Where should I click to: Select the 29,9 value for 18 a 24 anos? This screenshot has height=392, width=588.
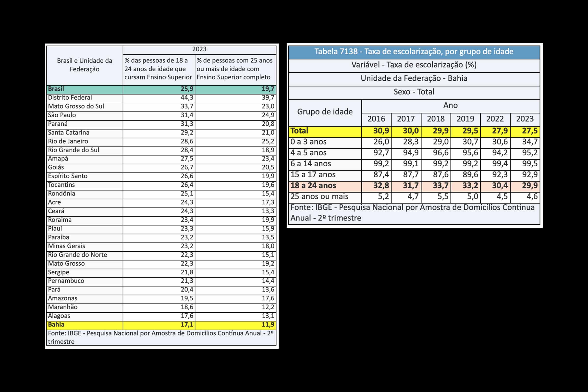530,185
